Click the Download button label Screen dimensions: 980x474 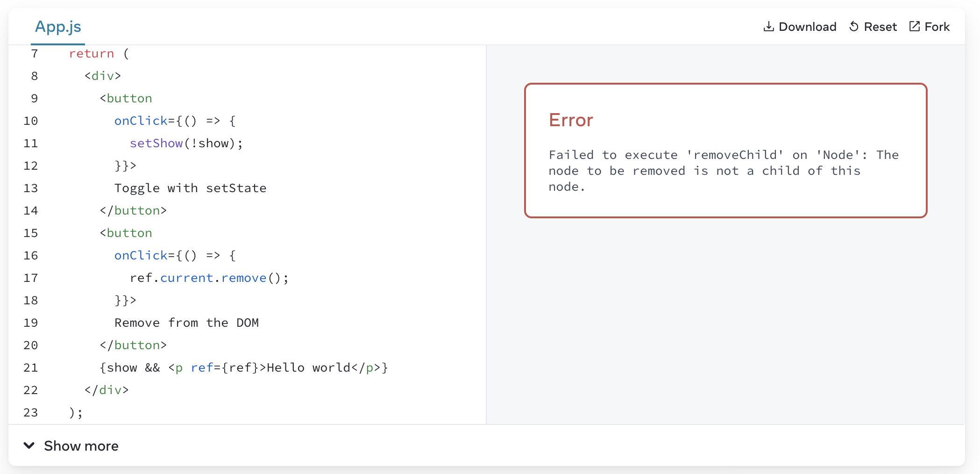coord(807,27)
